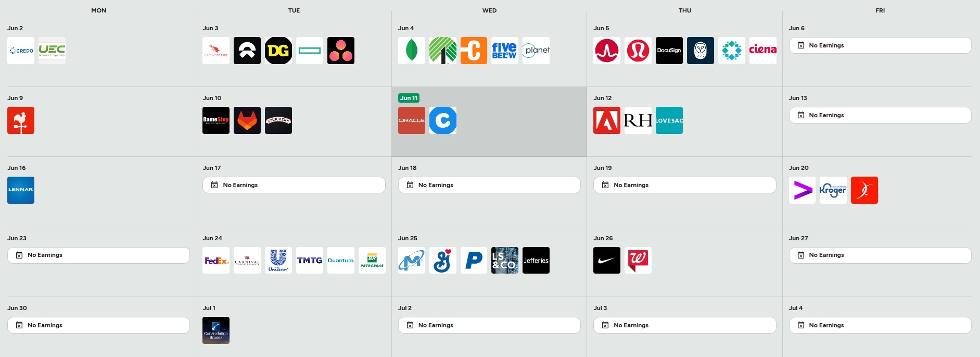Select the Kroger logo on Jun 20

click(833, 190)
